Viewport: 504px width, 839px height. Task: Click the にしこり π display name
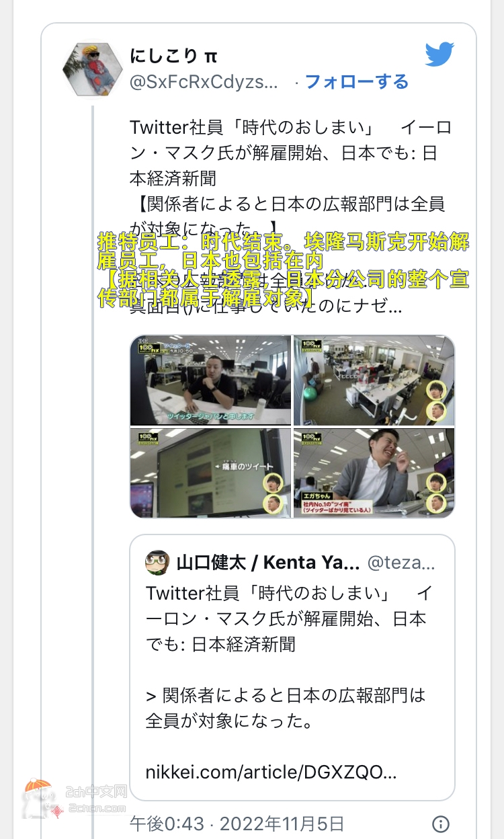click(173, 56)
